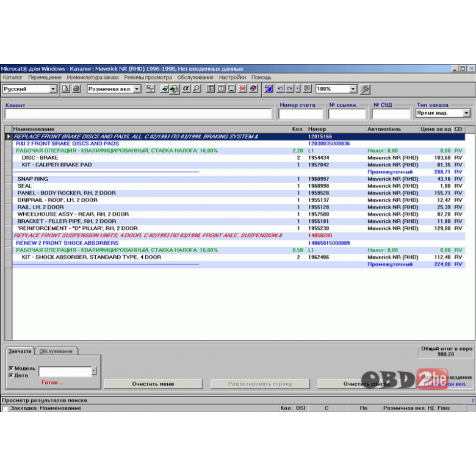Viewport: 476px width, 476px height.
Task: Select the R&I 2 FRONT BRAKE DISCS AND PADS row
Action: point(239,143)
